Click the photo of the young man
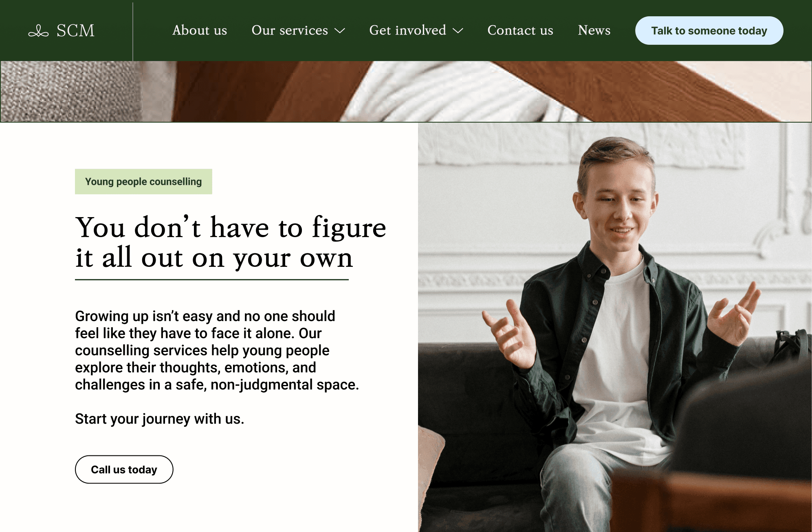Image resolution: width=812 pixels, height=532 pixels. [615, 327]
